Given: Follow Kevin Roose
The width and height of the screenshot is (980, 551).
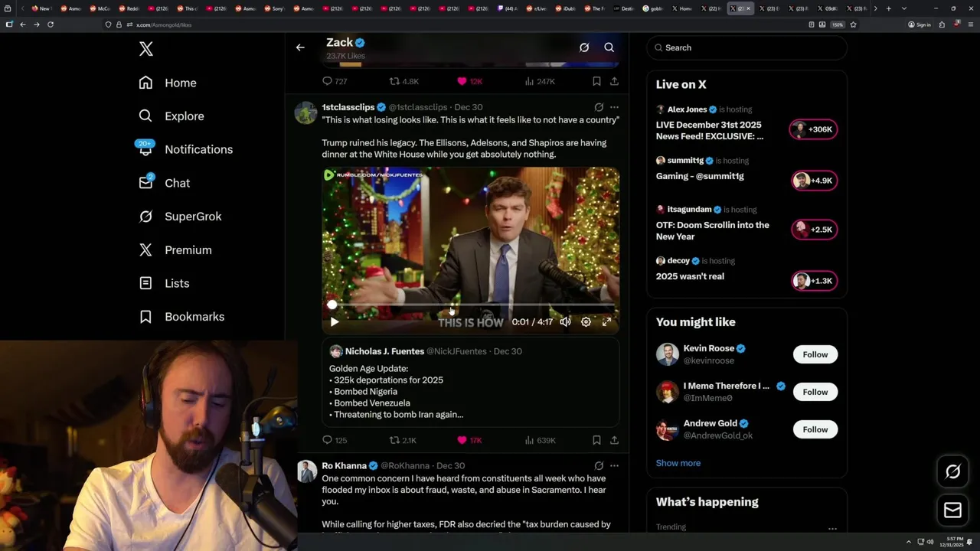Looking at the screenshot, I should coord(815,354).
